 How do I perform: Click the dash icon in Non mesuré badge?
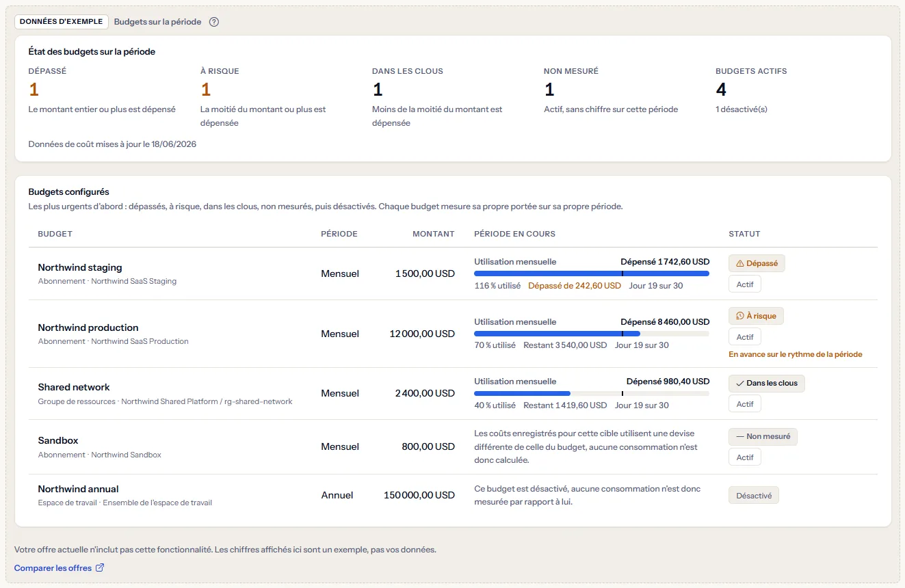(x=739, y=436)
